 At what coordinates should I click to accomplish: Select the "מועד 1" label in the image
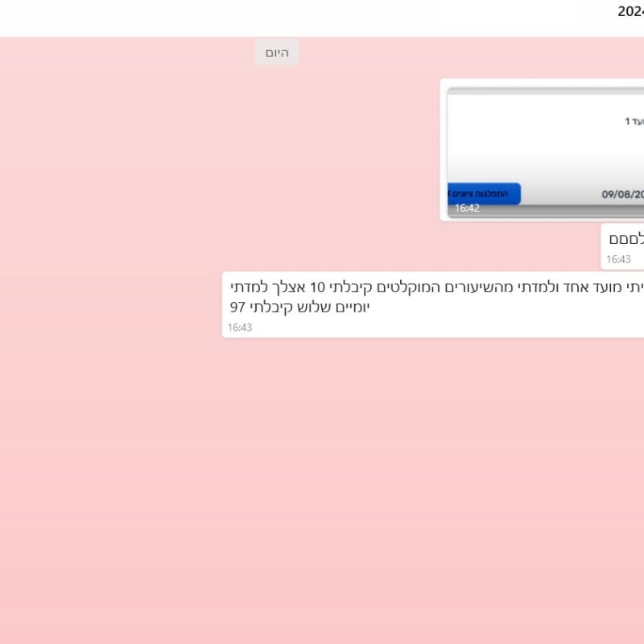pyautogui.click(x=634, y=121)
